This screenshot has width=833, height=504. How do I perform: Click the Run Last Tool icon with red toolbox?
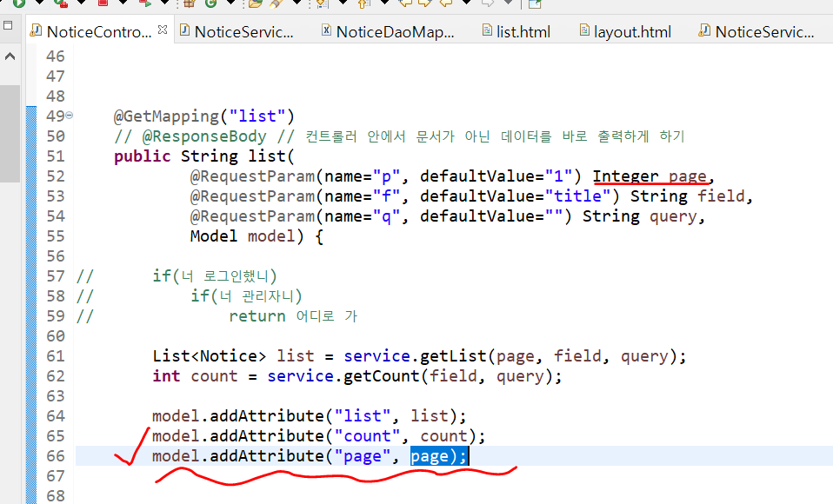61,3
